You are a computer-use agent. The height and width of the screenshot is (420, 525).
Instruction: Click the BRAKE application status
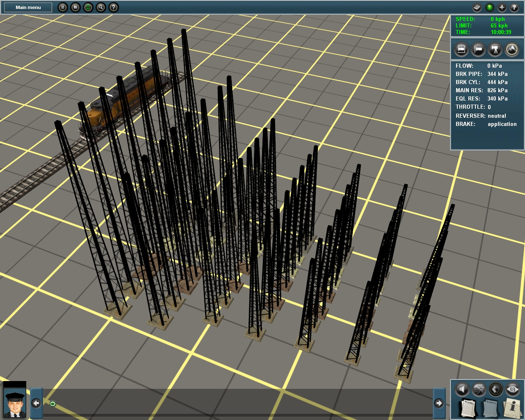(x=486, y=124)
